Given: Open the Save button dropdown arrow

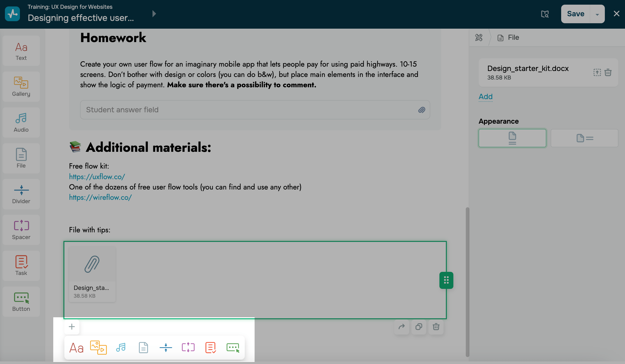Looking at the screenshot, I should pyautogui.click(x=597, y=14).
